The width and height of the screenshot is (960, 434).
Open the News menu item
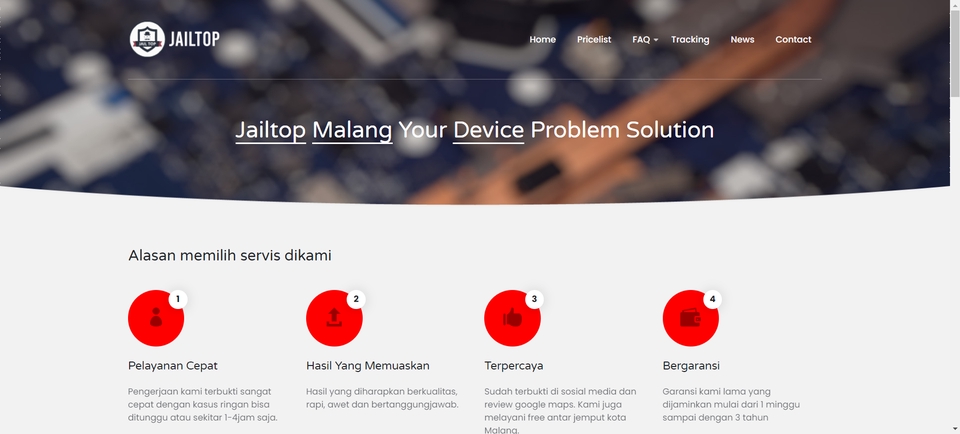742,39
